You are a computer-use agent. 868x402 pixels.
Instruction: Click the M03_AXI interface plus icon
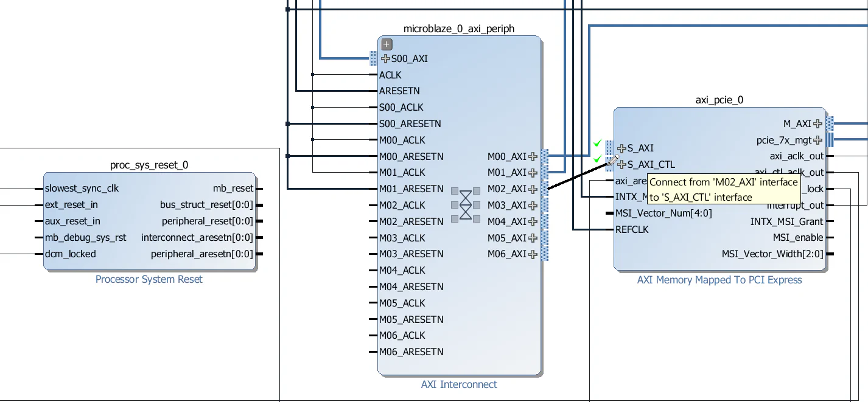point(533,205)
